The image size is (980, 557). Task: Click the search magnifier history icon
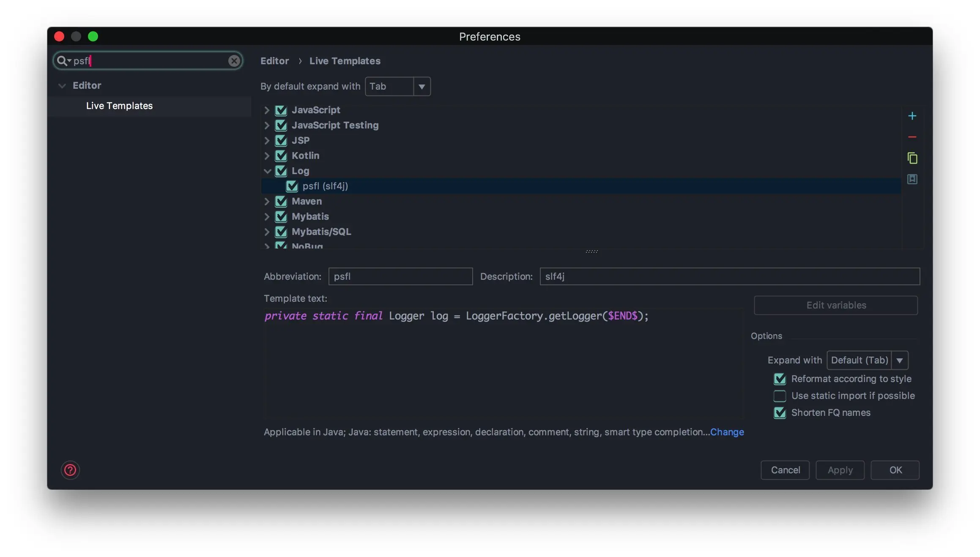coord(63,61)
